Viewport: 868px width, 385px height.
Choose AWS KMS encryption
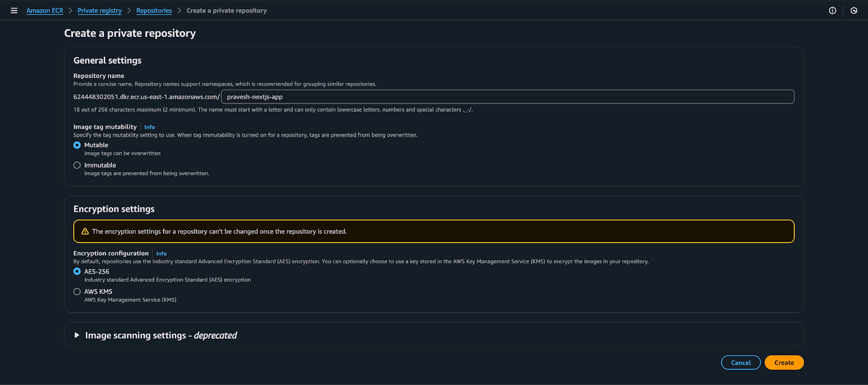(77, 292)
